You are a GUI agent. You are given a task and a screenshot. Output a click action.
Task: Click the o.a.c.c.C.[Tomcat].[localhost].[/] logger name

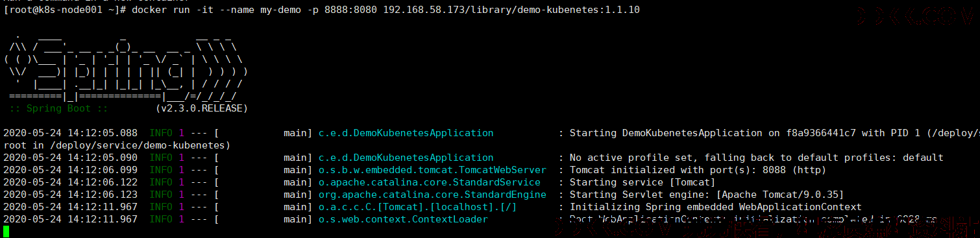pyautogui.click(x=417, y=207)
